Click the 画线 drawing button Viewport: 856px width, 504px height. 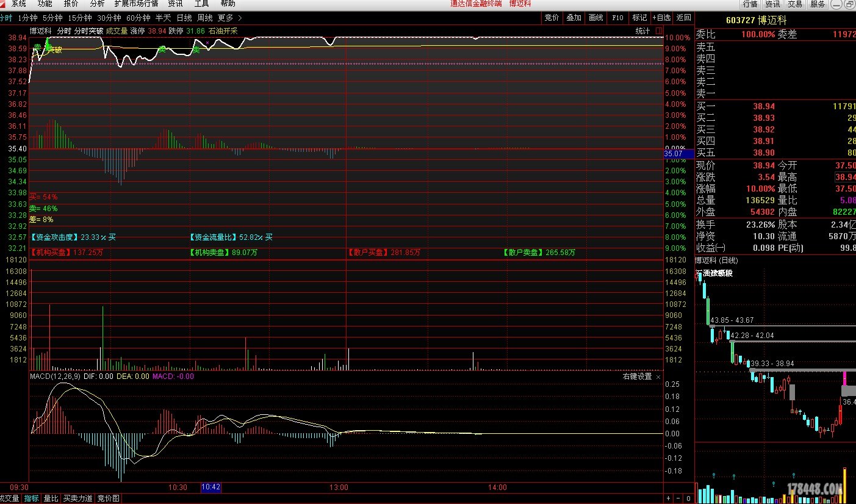coord(595,18)
